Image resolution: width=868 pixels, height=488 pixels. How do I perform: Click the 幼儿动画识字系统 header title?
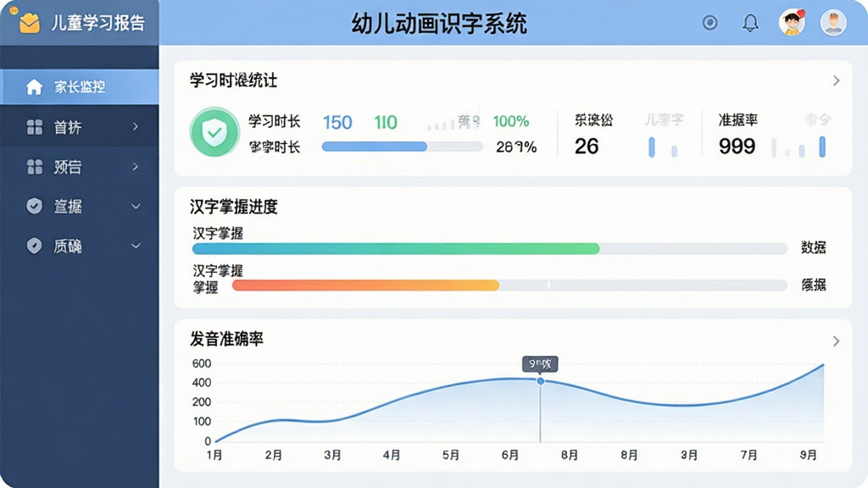point(439,24)
